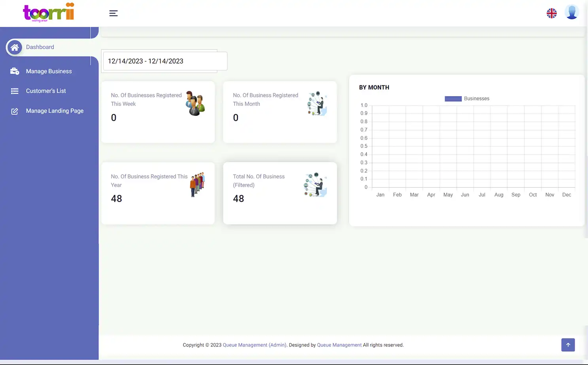This screenshot has height=365, width=588.
Task: Click the UK flag language icon
Action: tap(551, 13)
